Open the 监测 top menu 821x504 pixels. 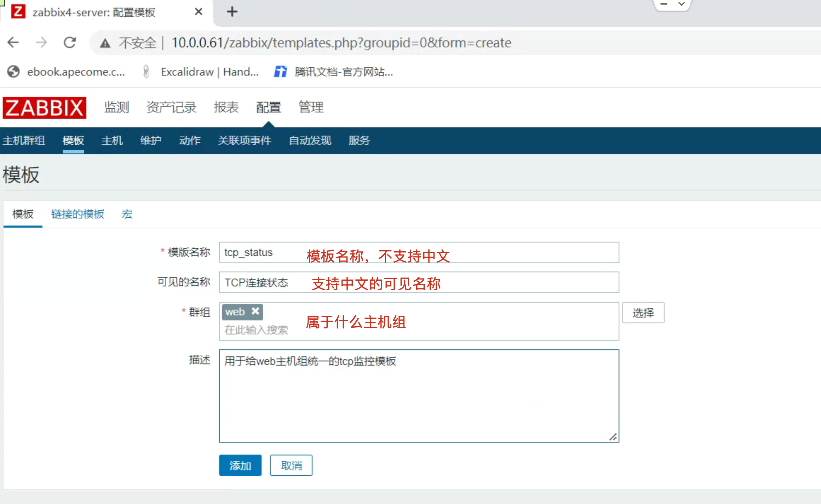117,107
